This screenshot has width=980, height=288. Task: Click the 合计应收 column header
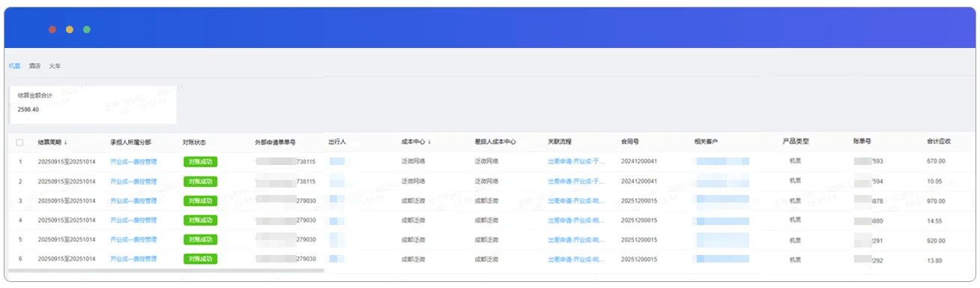tap(939, 142)
